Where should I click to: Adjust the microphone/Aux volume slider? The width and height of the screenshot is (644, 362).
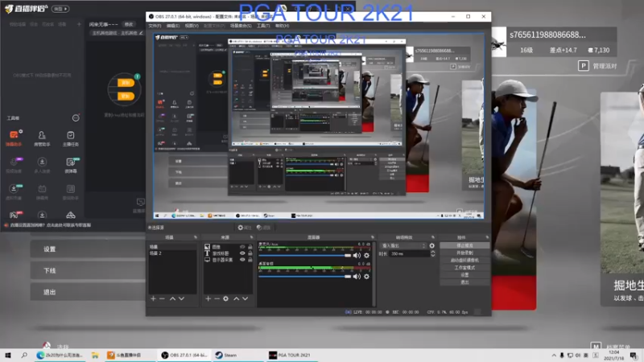pos(305,255)
